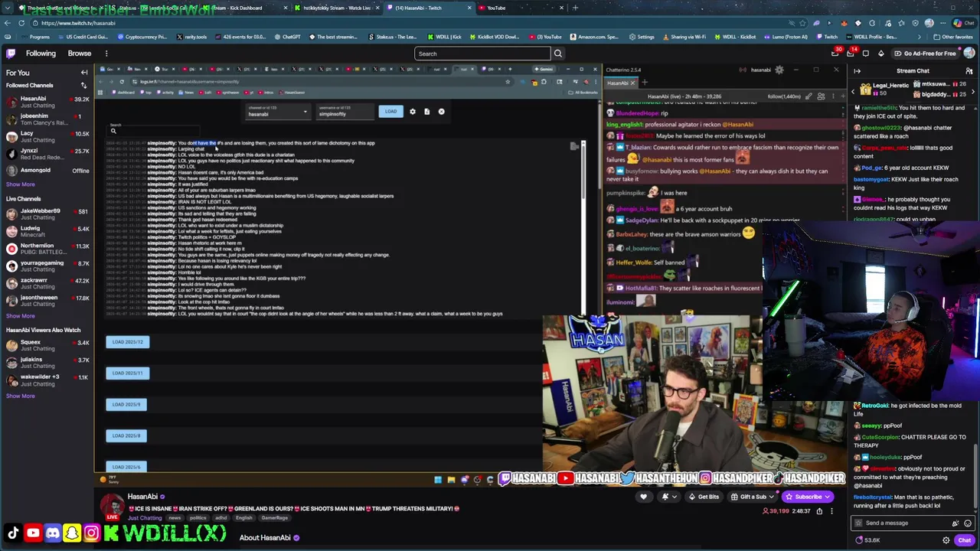
Task: Show More under Viewers Also Watch
Action: [21, 396]
